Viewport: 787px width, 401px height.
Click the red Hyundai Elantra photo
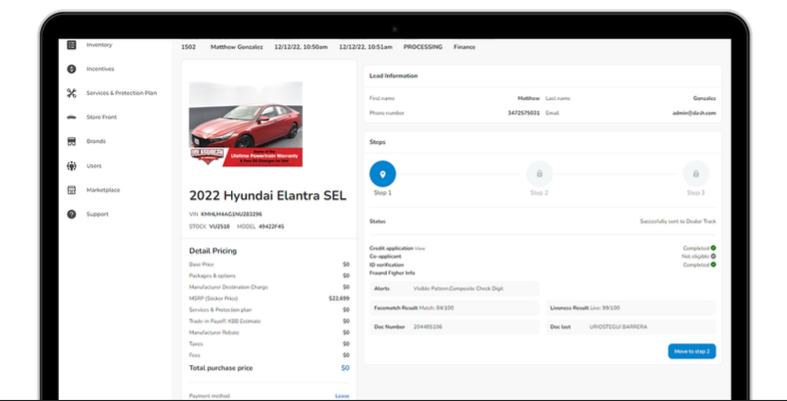click(246, 123)
